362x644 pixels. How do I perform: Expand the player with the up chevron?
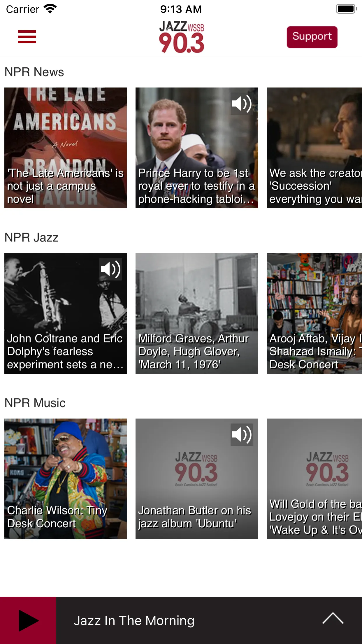333,619
